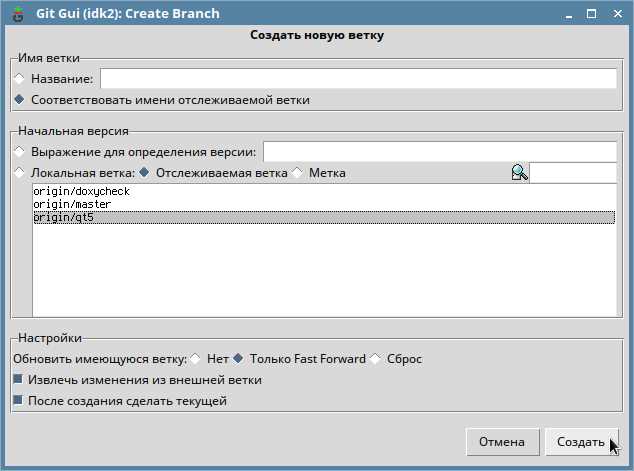Select origin/master in the branch list
The image size is (634, 471).
click(324, 204)
